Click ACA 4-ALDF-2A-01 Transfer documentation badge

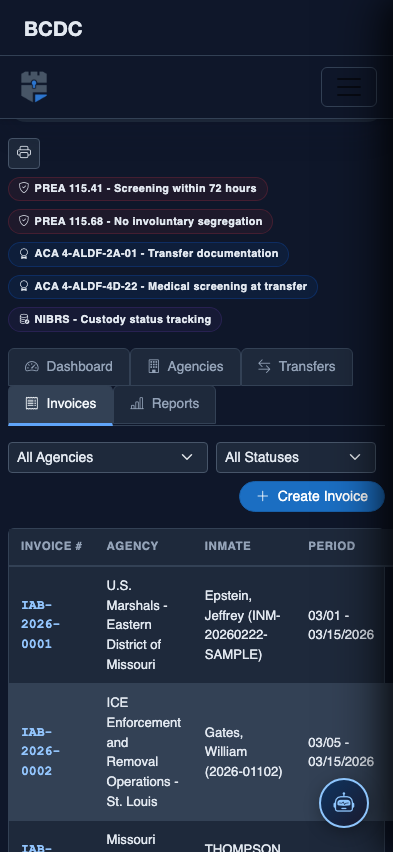[148, 254]
